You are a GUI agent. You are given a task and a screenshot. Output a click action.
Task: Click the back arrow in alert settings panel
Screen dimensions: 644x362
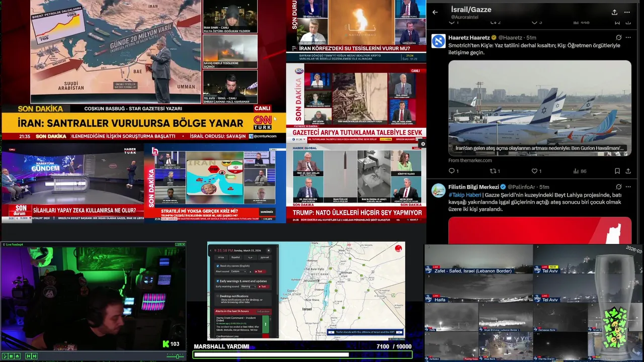(211, 250)
